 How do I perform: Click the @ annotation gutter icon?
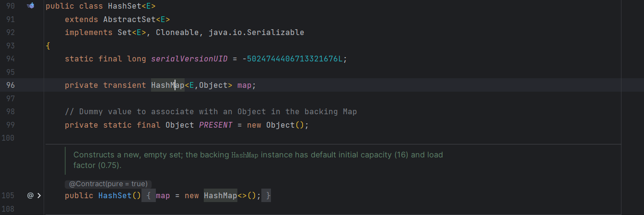pyautogui.click(x=30, y=196)
